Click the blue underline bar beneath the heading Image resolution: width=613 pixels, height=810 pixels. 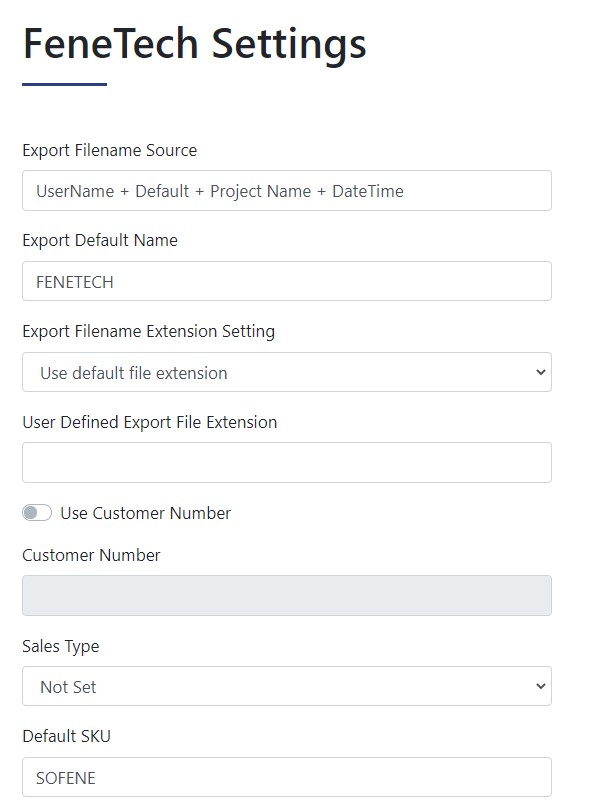tap(65, 84)
